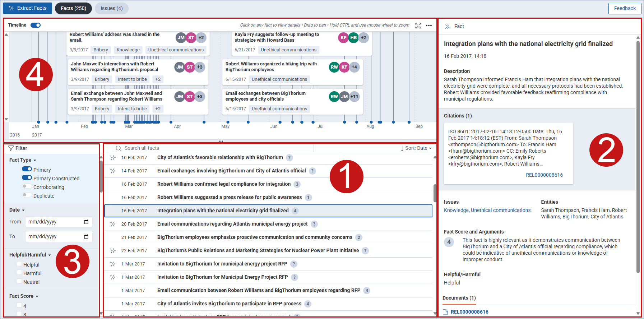Open the Feedback button
Image resolution: width=644 pixels, height=319 pixels.
point(625,8)
